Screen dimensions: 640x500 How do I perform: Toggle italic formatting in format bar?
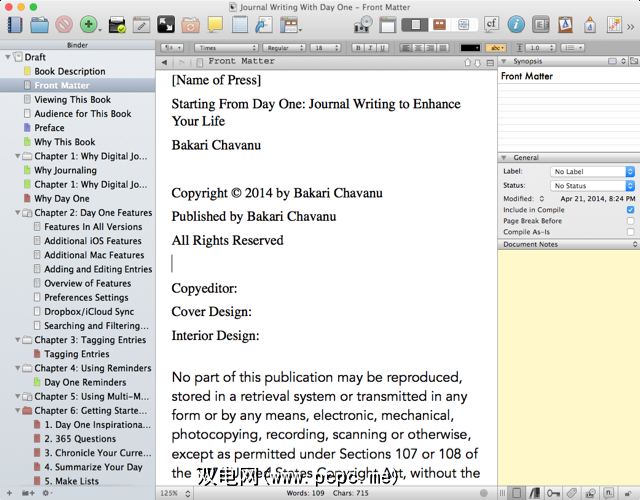coord(370,47)
